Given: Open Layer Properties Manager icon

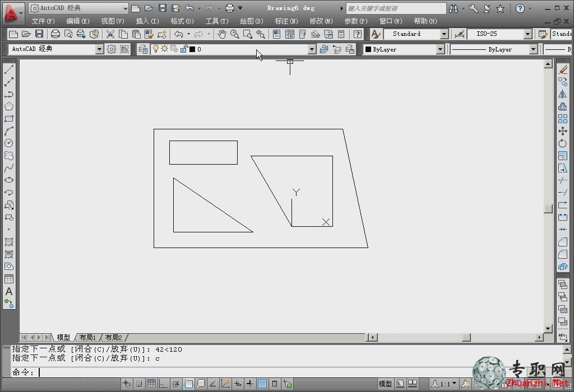Looking at the screenshot, I should point(143,49).
